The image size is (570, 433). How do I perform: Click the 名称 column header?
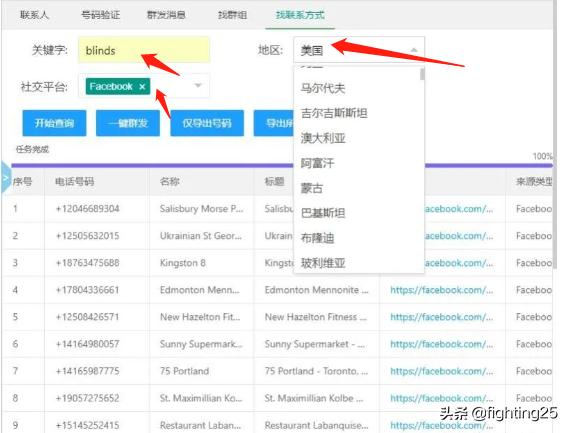(169, 181)
